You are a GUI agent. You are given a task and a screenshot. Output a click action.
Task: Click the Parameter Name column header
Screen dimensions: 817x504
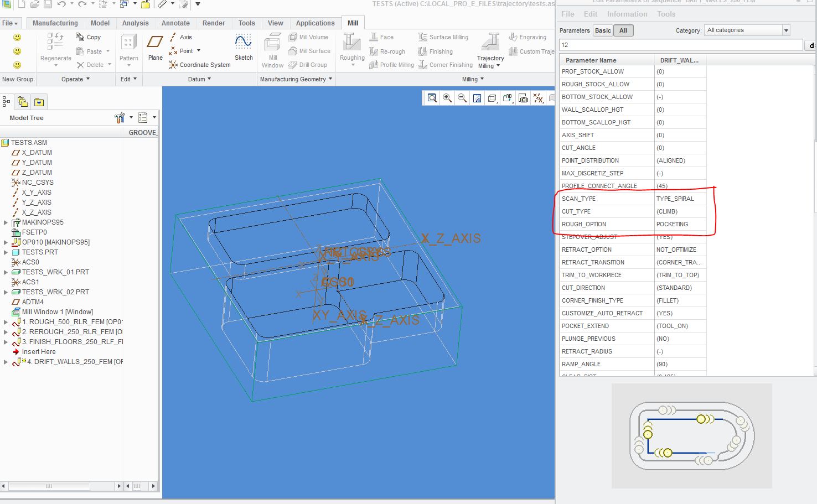click(607, 60)
